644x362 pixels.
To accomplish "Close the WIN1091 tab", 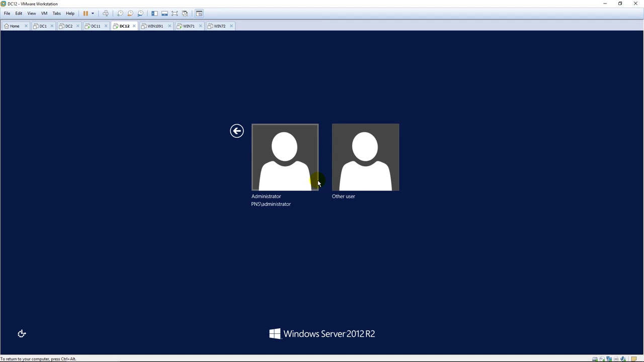I will [x=170, y=26].
